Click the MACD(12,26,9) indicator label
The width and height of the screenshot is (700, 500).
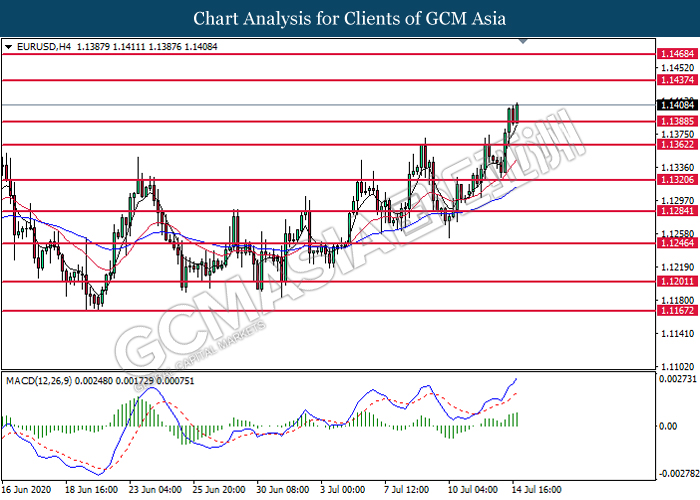pyautogui.click(x=39, y=381)
